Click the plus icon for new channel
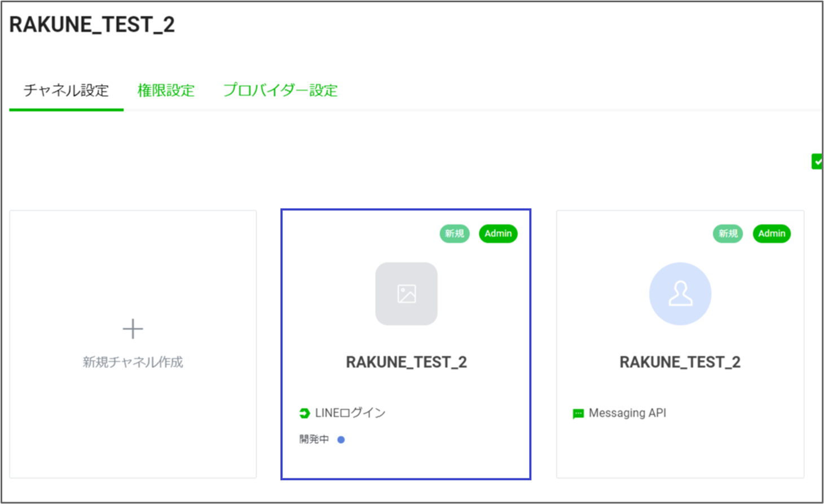Screen dimensions: 824x504 pyautogui.click(x=133, y=329)
